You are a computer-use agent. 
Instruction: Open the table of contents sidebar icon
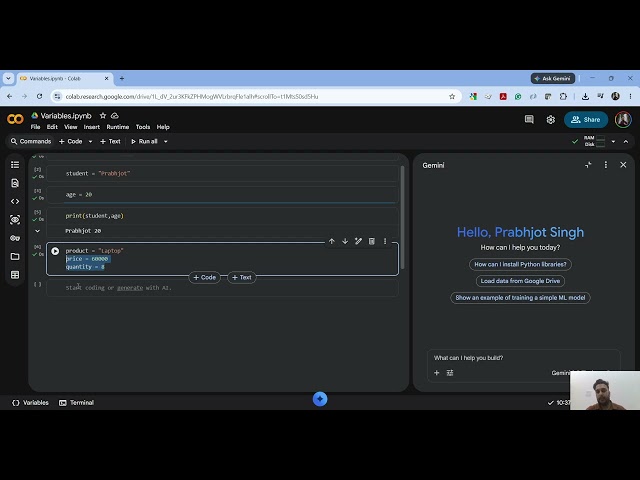pyautogui.click(x=15, y=164)
